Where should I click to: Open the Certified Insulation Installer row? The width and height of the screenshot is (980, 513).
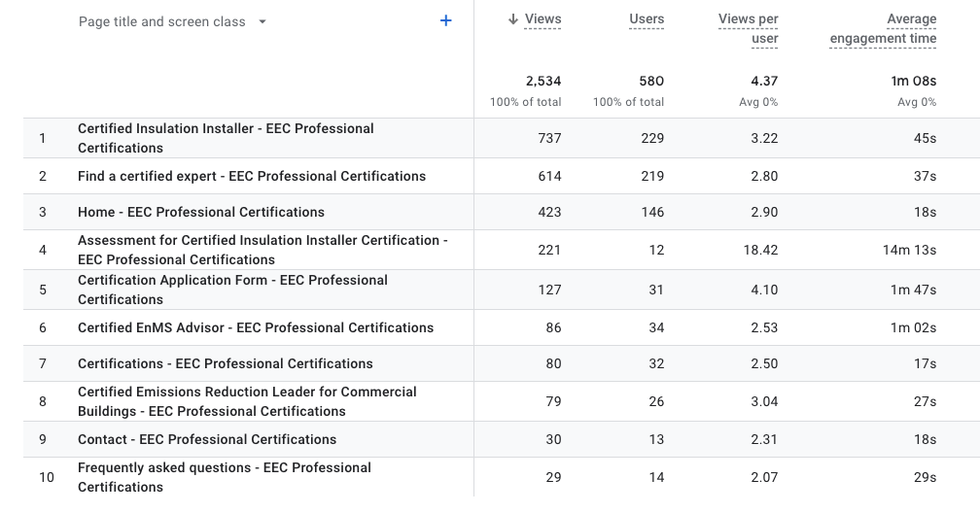pos(226,138)
